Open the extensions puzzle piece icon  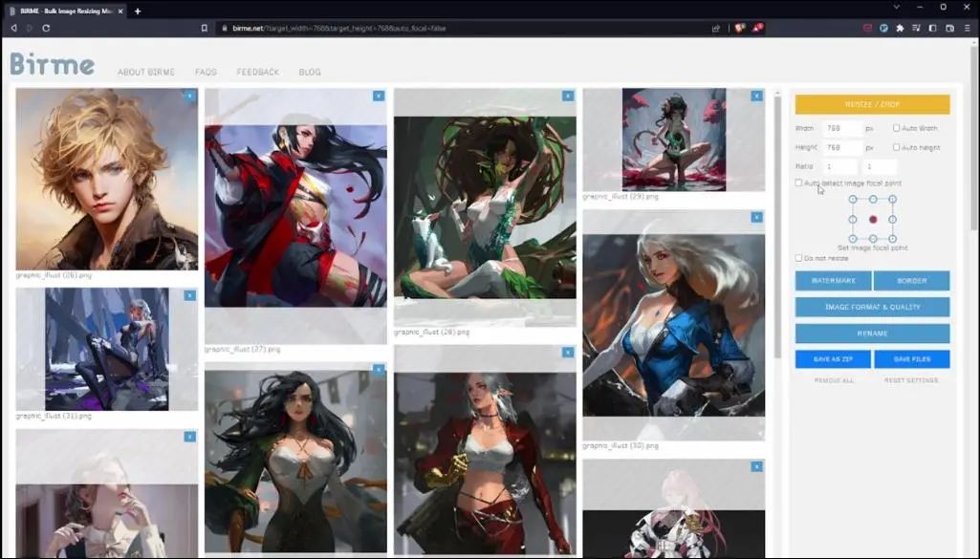[x=900, y=28]
